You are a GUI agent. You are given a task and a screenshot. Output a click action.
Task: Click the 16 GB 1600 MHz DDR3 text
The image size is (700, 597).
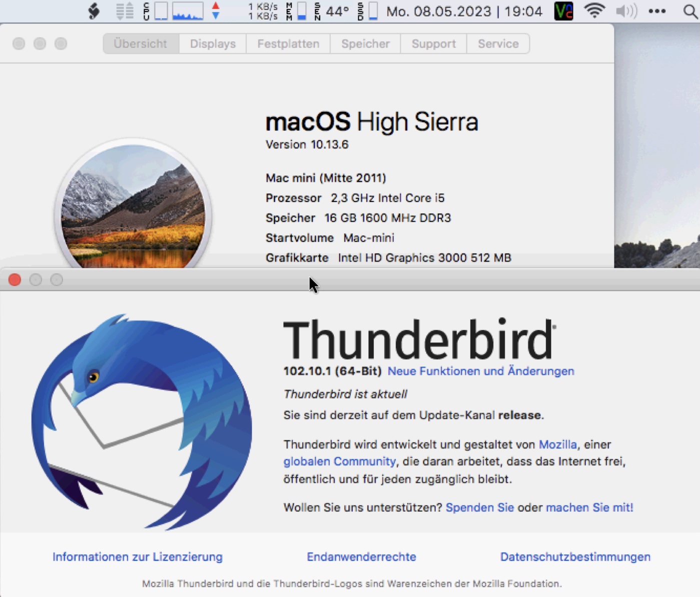tap(388, 218)
